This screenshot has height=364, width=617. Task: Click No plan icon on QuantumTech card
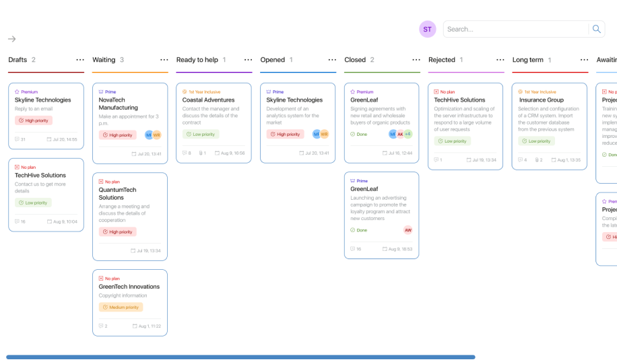101,182
